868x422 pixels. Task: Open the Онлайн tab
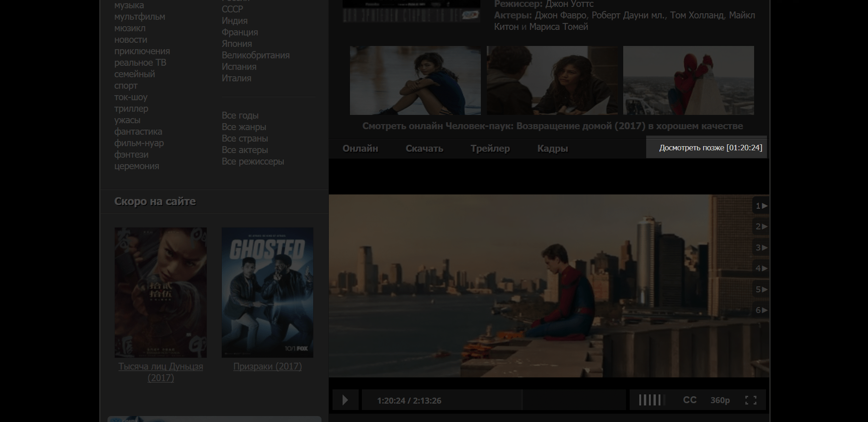tap(361, 148)
